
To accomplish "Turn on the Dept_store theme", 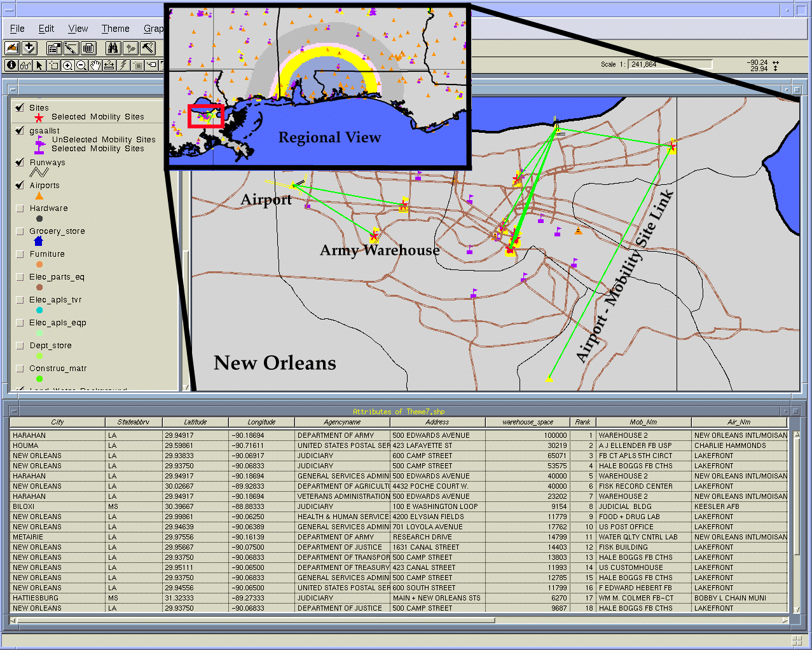I will (20, 345).
